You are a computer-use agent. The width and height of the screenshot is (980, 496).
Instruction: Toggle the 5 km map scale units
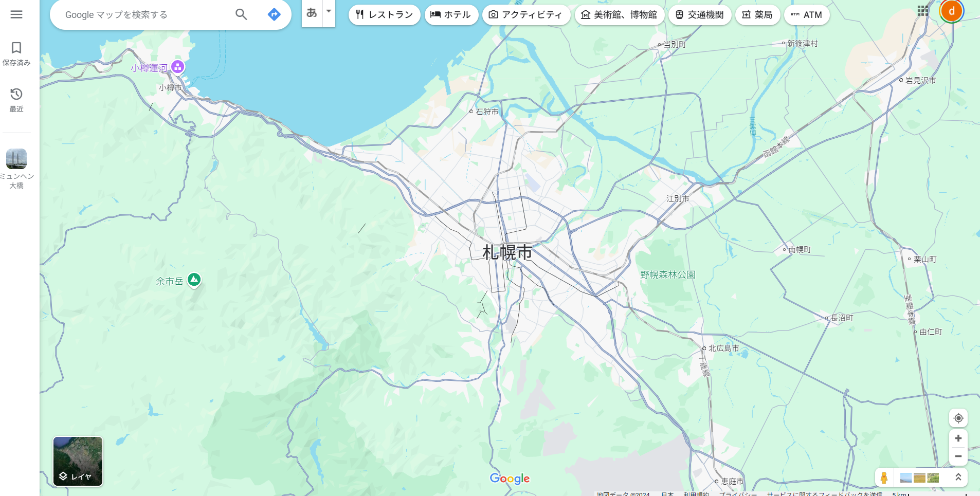[900, 493]
